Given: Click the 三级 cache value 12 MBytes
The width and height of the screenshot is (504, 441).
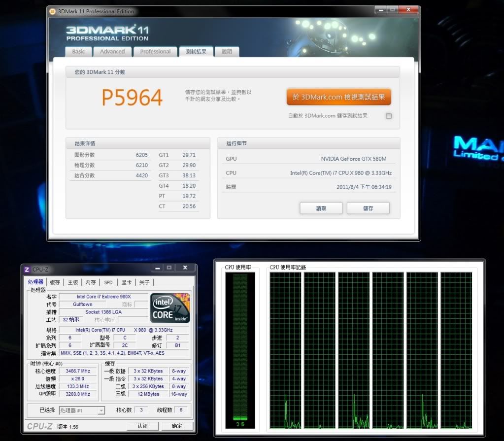Looking at the screenshot, I should pyautogui.click(x=148, y=394).
